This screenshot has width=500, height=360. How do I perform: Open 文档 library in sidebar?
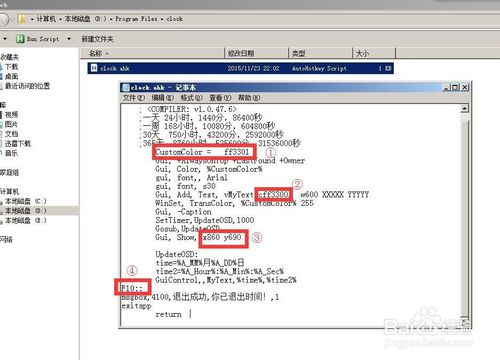coord(11,134)
